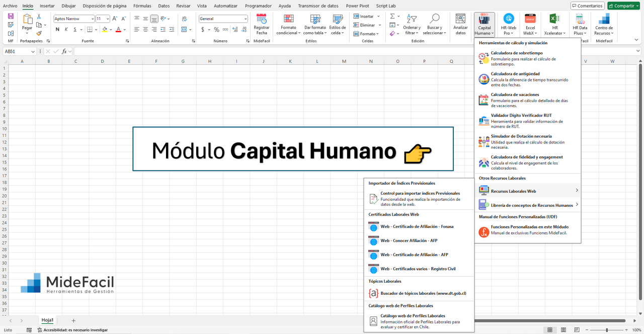The image size is (644, 334).
Task: Open Simulador de Dotación necesaria
Action: click(527, 142)
